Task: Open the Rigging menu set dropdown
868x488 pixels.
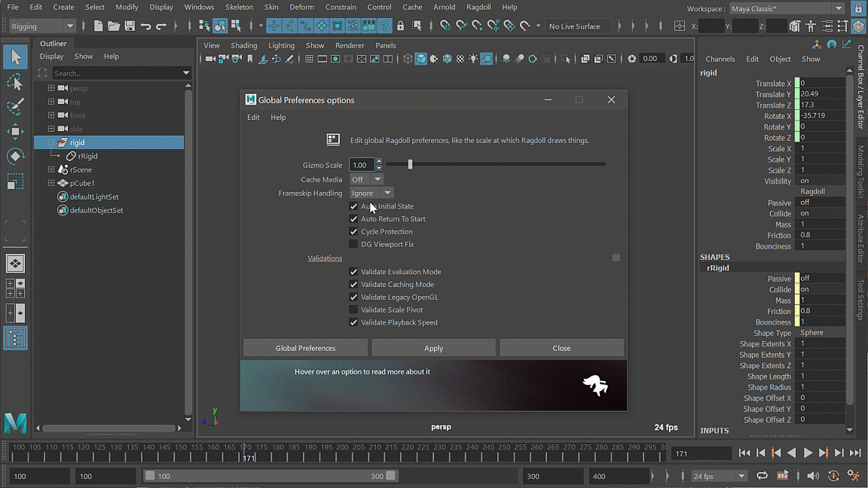Action: pyautogui.click(x=42, y=26)
